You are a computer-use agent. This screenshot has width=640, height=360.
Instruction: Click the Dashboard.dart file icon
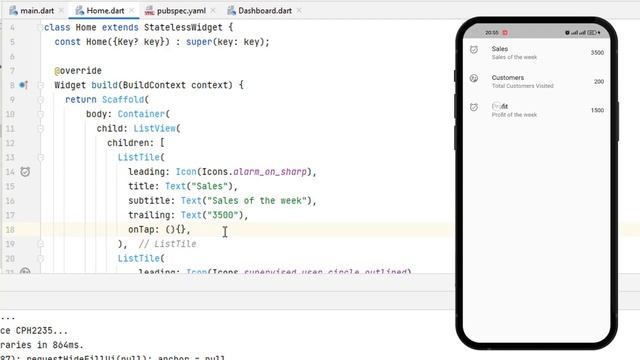tap(231, 11)
